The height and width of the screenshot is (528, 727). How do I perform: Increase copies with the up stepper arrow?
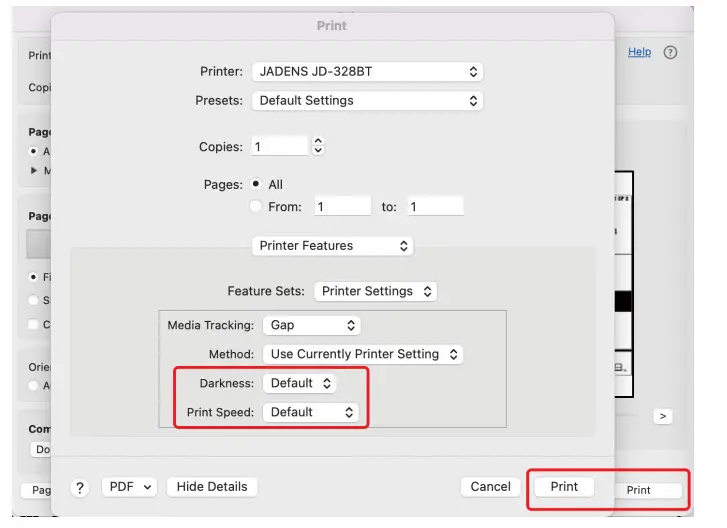318,141
